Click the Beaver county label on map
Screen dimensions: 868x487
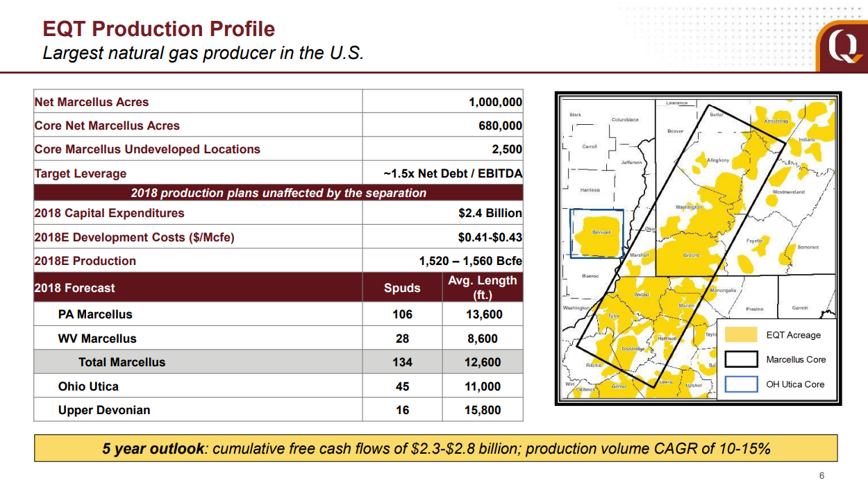pos(675,130)
